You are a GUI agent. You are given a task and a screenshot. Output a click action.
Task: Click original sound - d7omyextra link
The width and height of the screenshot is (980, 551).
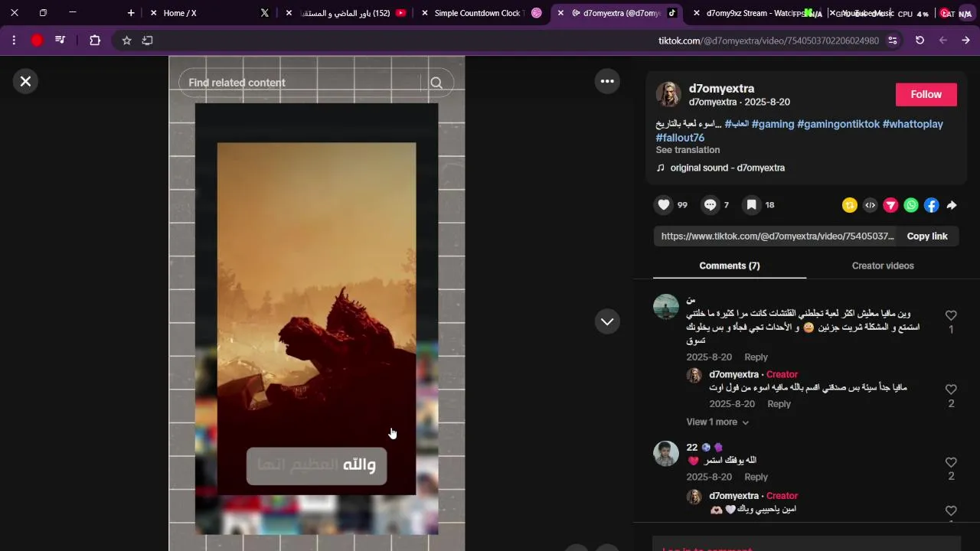727,168
